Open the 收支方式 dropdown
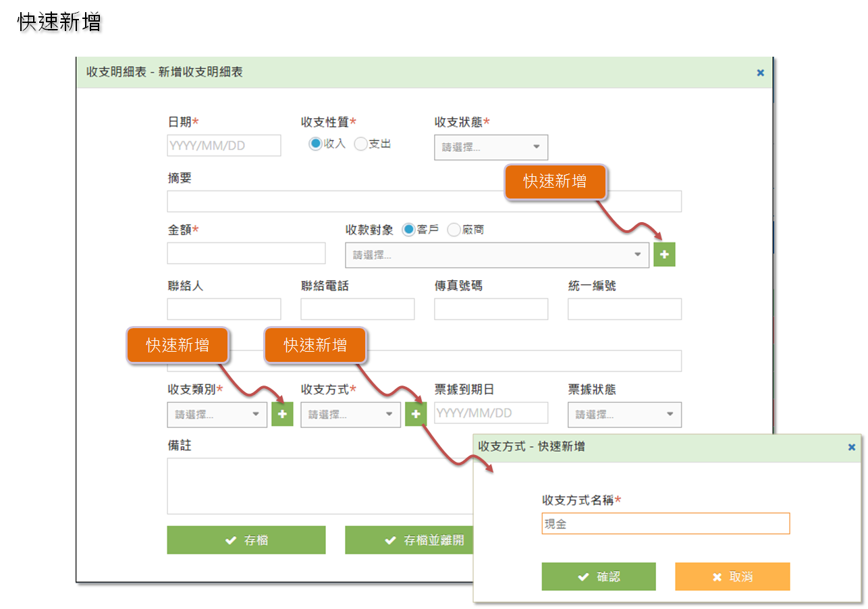 [x=350, y=415]
